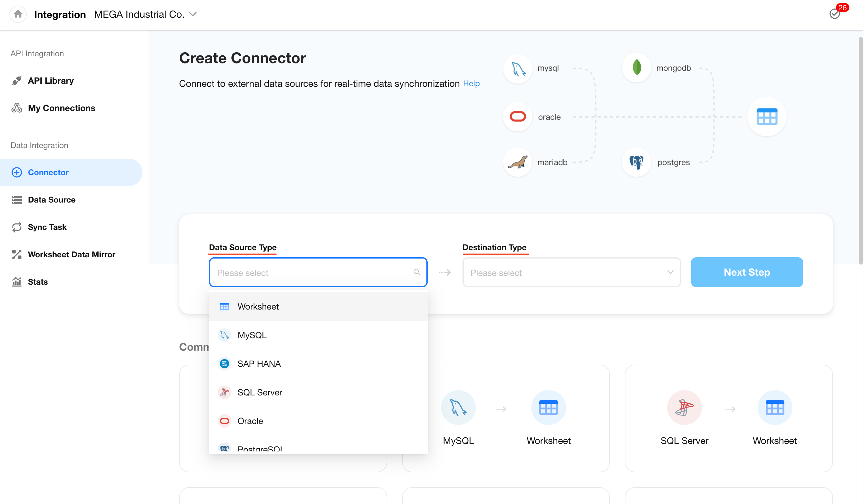Expand the MEGA Industrial Co. organization dropdown
The width and height of the screenshot is (864, 504).
click(x=193, y=14)
